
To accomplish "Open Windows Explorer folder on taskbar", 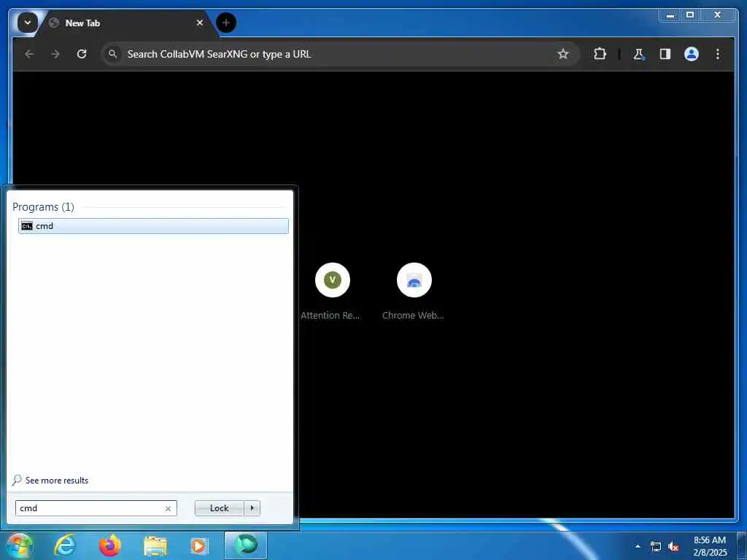I will coord(155,545).
